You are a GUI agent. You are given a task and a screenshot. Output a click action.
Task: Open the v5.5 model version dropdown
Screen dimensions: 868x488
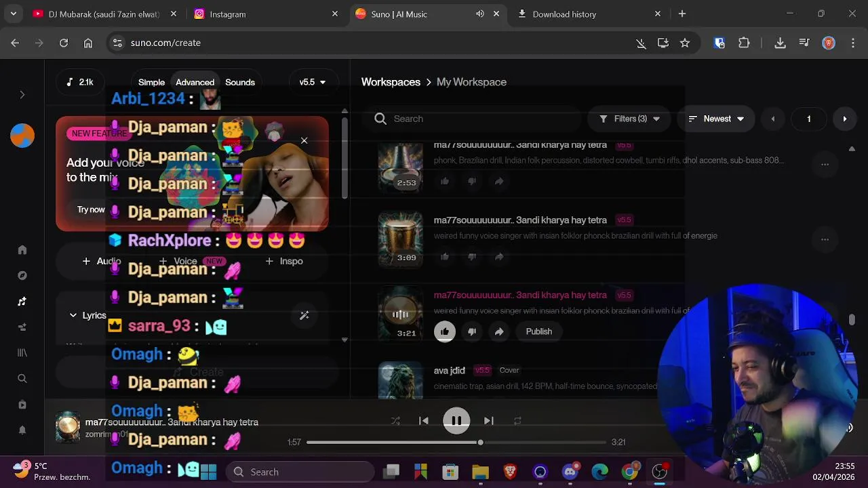click(x=313, y=82)
